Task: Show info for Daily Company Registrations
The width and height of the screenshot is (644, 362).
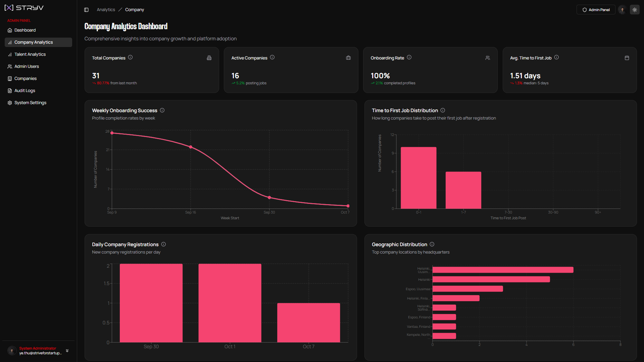Action: coord(163,244)
